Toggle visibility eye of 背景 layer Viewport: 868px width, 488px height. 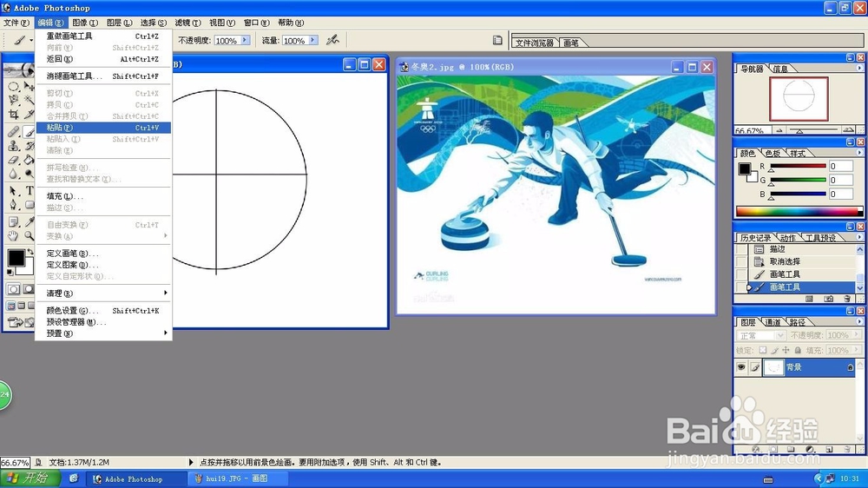tap(741, 367)
